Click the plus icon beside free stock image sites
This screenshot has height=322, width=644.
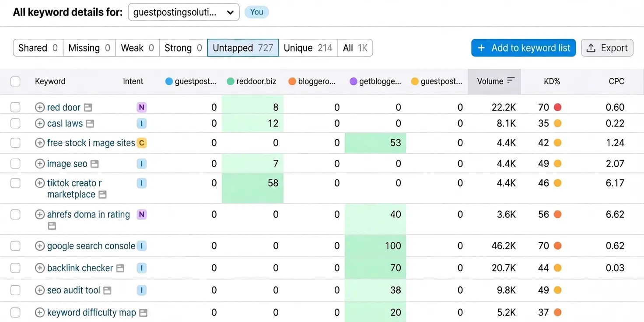40,143
